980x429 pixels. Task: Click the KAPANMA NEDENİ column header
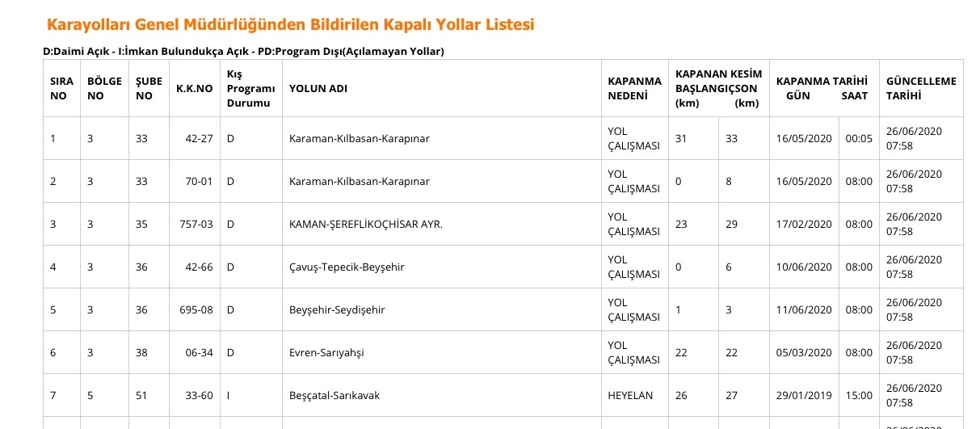tap(634, 88)
